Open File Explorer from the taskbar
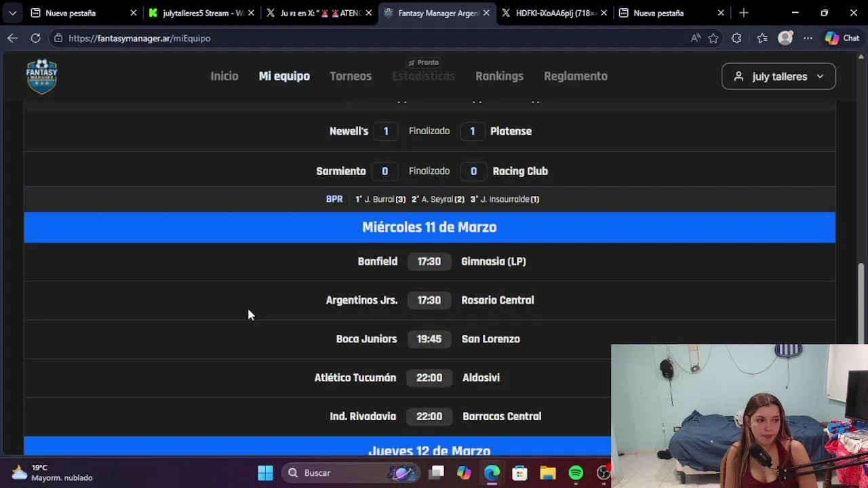 [547, 473]
